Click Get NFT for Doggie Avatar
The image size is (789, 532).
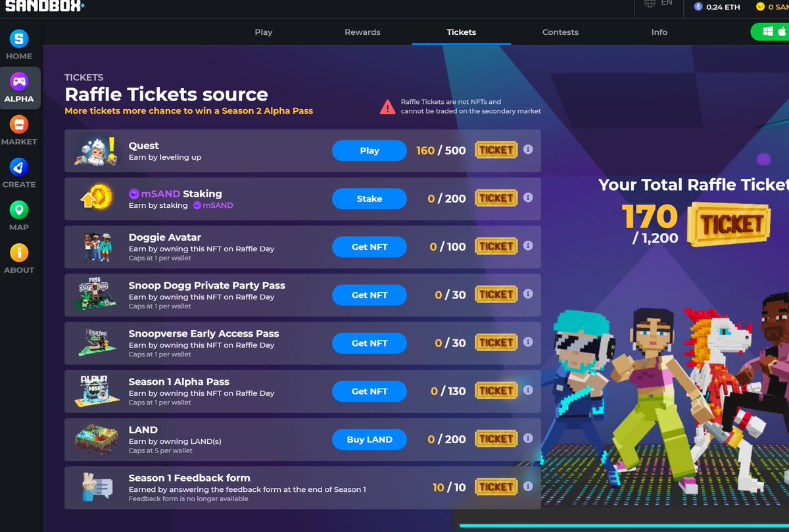370,247
